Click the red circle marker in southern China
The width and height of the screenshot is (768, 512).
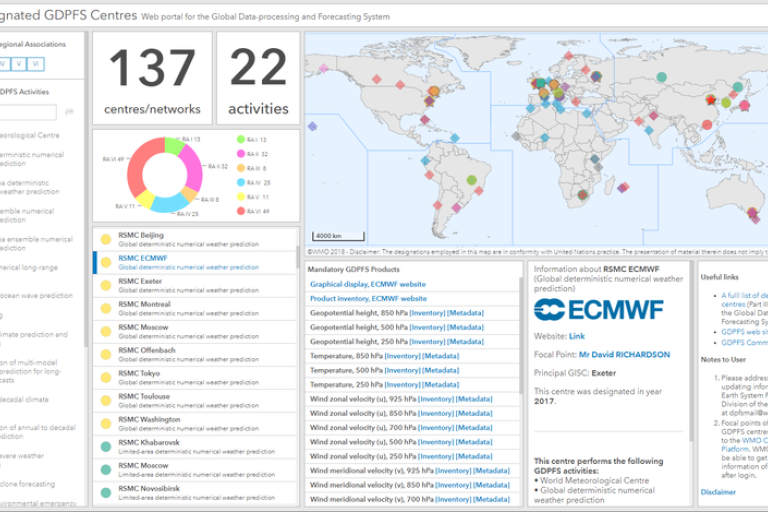[707, 124]
